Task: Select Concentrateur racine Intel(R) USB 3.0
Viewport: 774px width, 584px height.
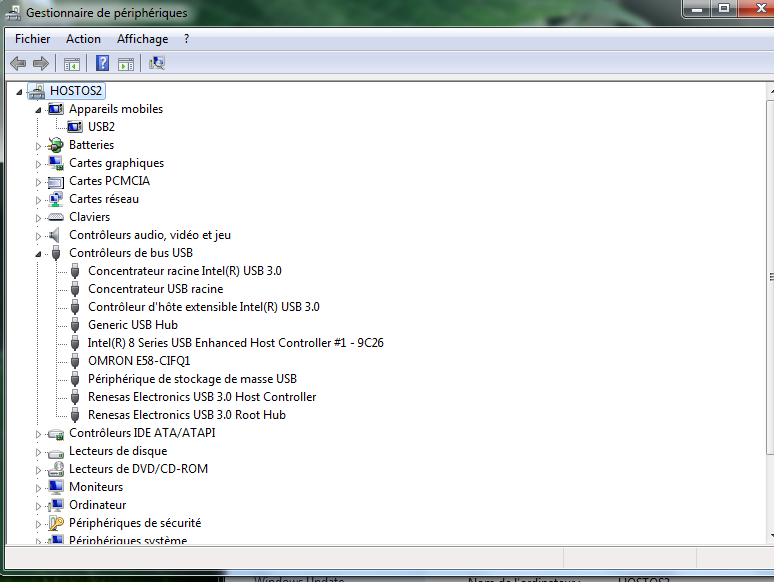Action: (x=185, y=271)
